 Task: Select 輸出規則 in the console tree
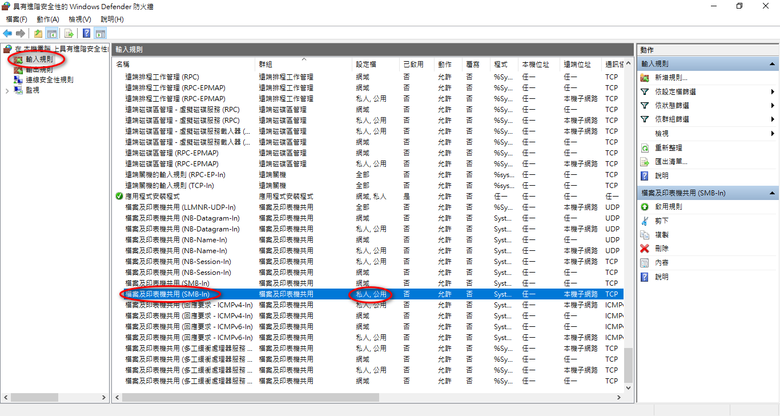[x=39, y=70]
